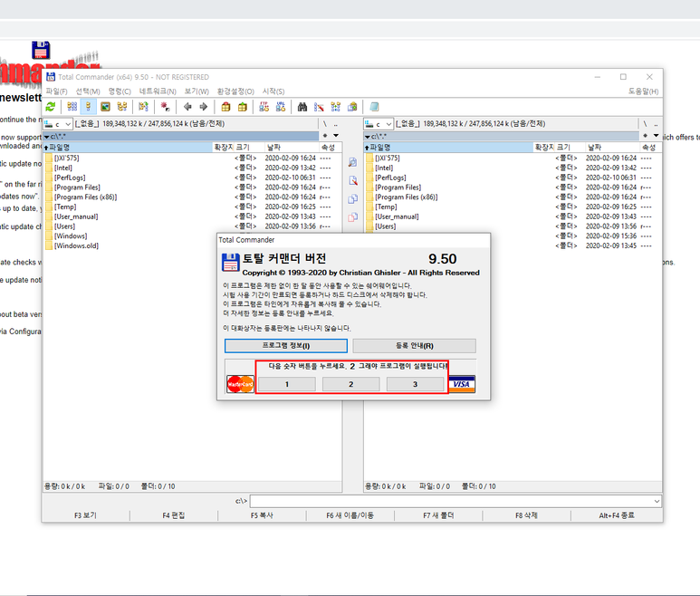Image resolution: width=700 pixels, height=596 pixels.
Task: Click the copy file names toolbar icon
Action: (352, 107)
